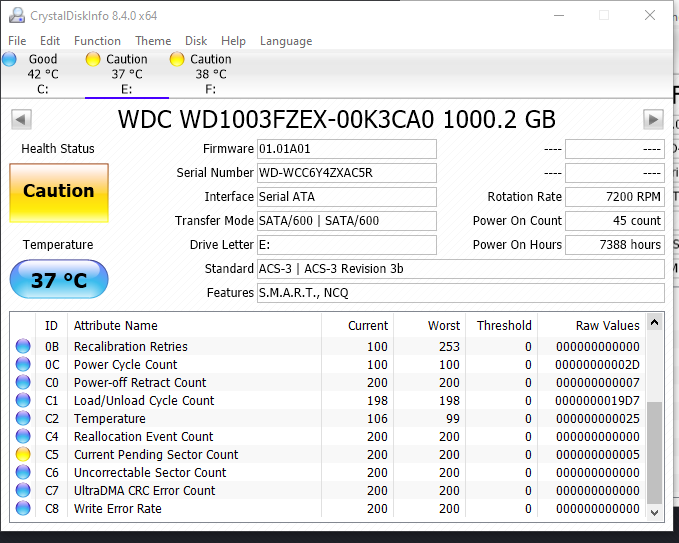Click the blue Good status orb for C:

tap(9, 59)
